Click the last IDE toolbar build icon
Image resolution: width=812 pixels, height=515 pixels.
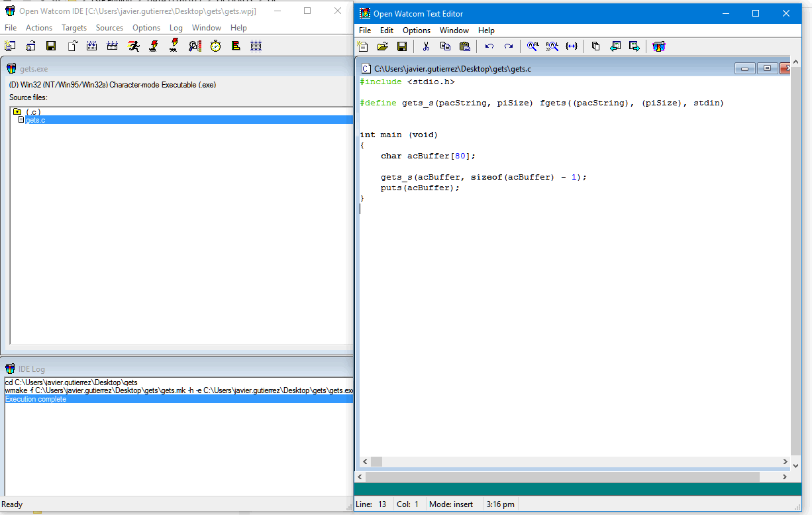click(x=256, y=46)
